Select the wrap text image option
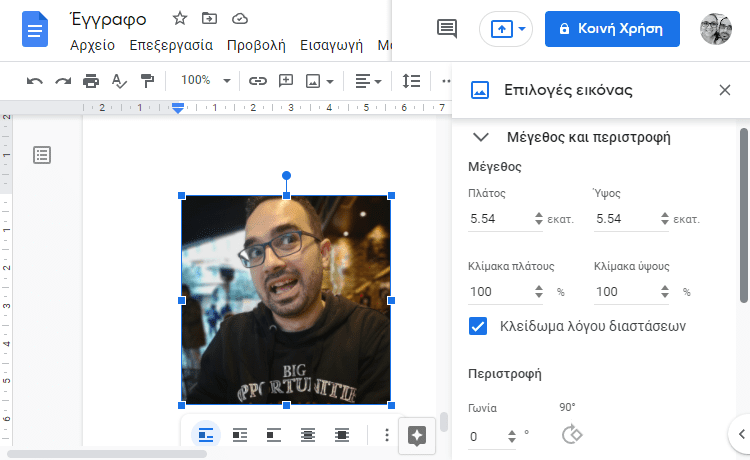 point(240,435)
